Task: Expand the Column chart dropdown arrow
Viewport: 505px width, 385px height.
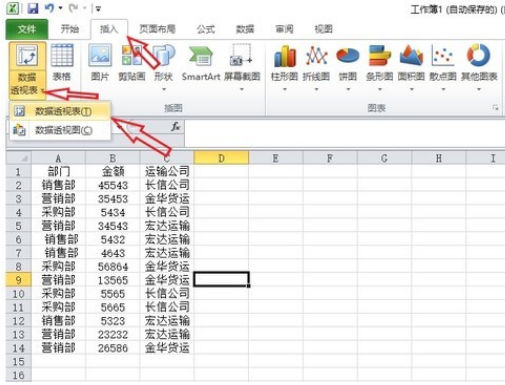Action: [x=284, y=89]
